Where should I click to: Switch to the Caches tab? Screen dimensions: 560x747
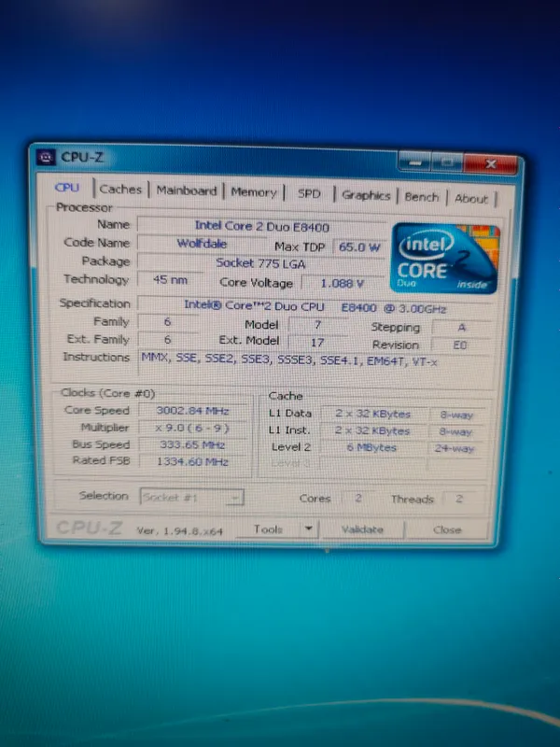[x=120, y=190]
